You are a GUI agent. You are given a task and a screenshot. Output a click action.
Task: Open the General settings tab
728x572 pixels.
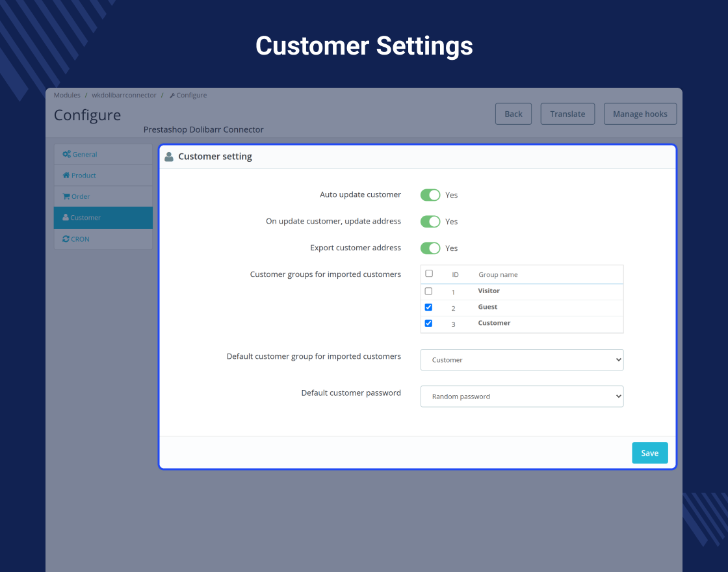point(103,154)
